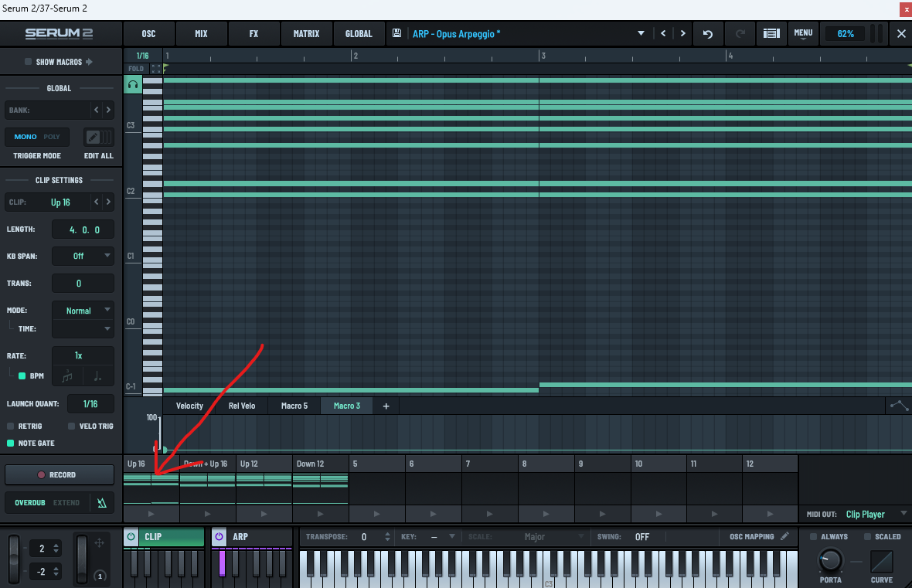Switch to the OSC tab
Viewport: 912px width, 588px height.
click(x=149, y=34)
